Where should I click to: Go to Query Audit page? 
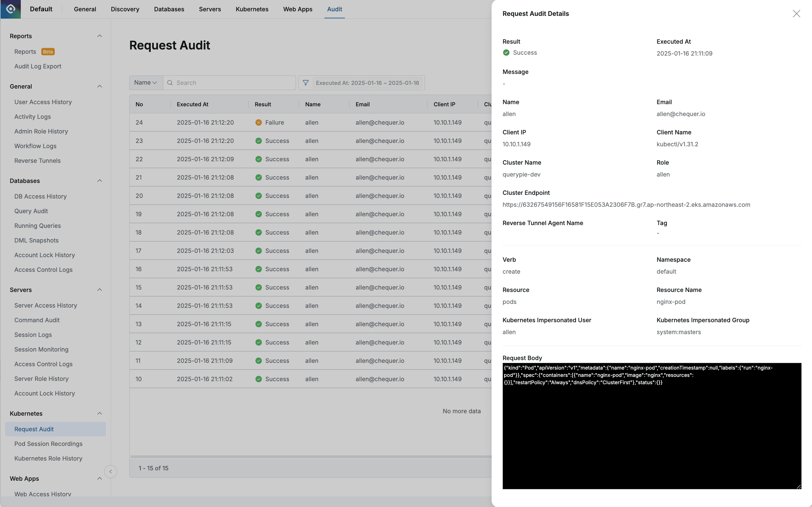point(31,211)
